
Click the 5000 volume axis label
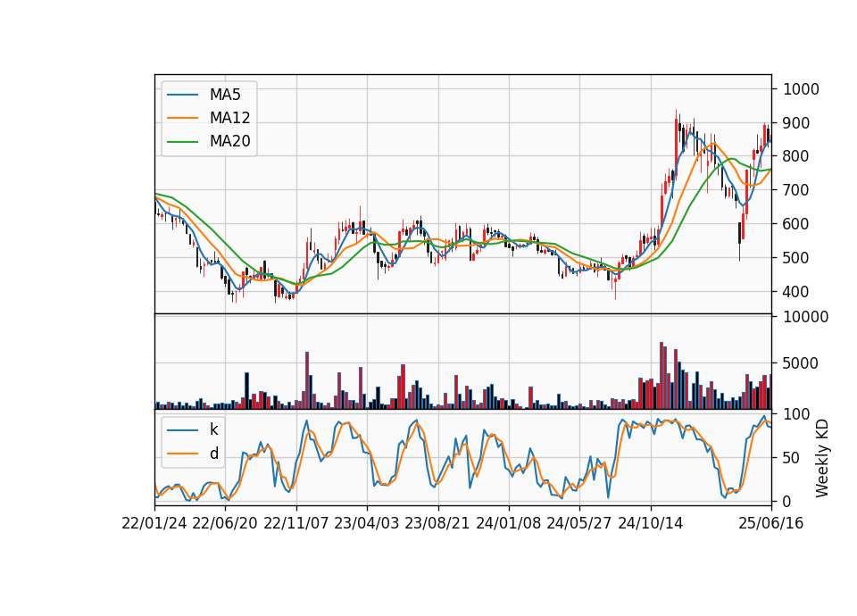[801, 363]
